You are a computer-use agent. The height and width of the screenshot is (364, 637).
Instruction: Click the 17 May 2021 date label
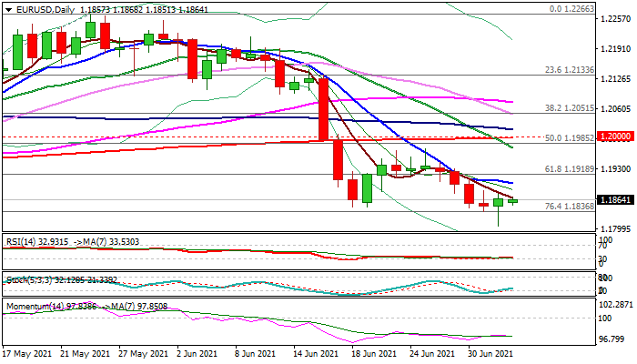[x=28, y=353]
